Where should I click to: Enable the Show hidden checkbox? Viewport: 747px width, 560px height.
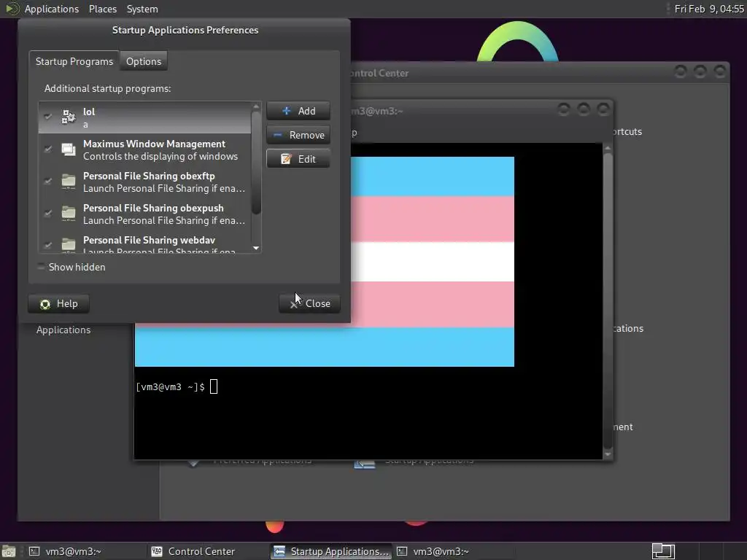point(42,267)
